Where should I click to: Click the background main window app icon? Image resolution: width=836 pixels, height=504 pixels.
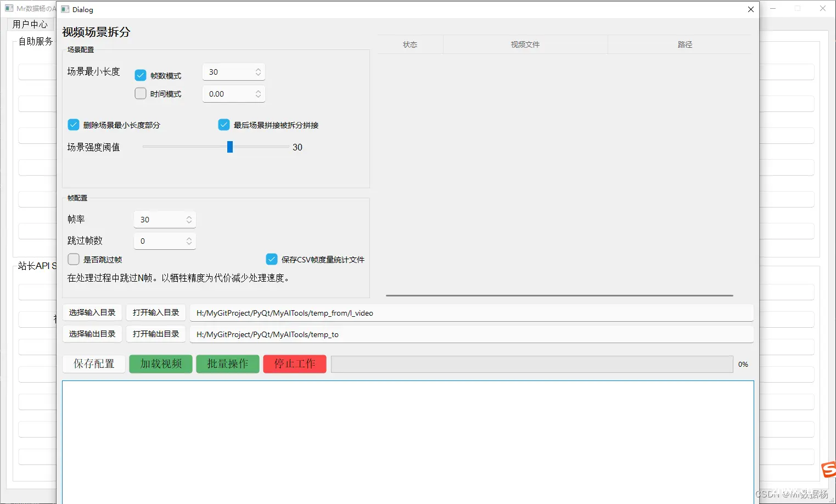tap(9, 8)
